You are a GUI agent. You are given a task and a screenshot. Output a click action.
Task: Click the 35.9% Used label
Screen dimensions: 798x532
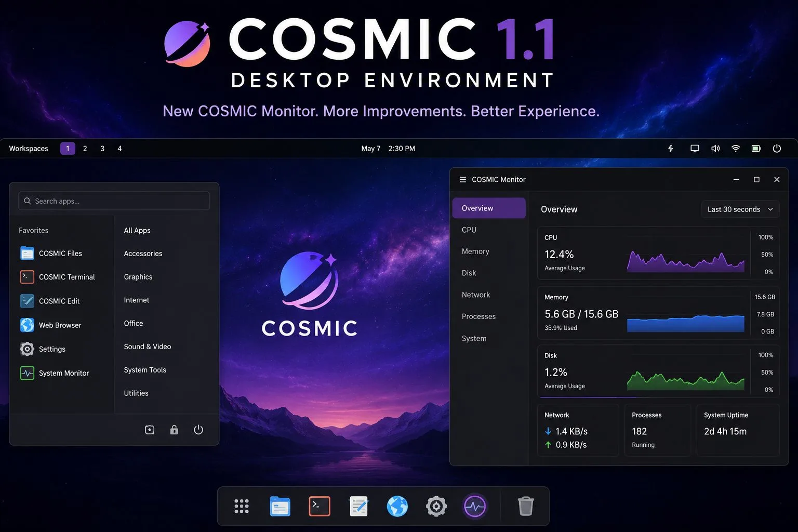(x=561, y=328)
